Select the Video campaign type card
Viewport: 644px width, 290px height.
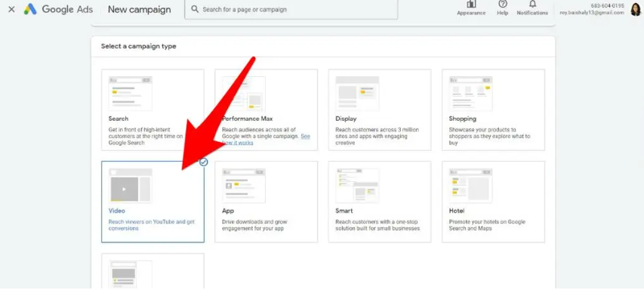pyautogui.click(x=153, y=202)
